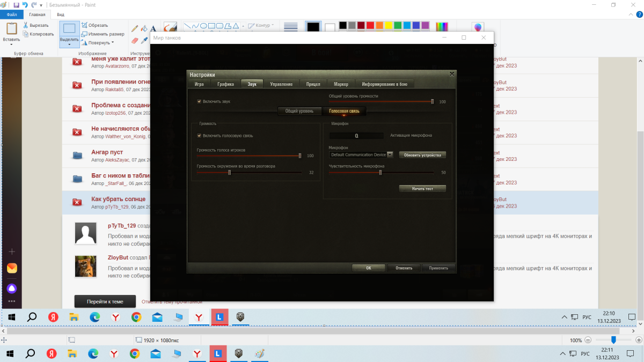This screenshot has width=644, height=362.
Task: Click the Громкость голоса игроков slider
Action: coord(249,156)
